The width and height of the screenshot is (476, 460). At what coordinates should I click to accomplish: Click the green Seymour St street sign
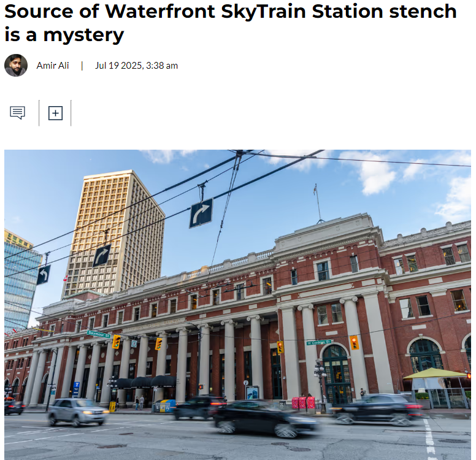tap(98, 334)
